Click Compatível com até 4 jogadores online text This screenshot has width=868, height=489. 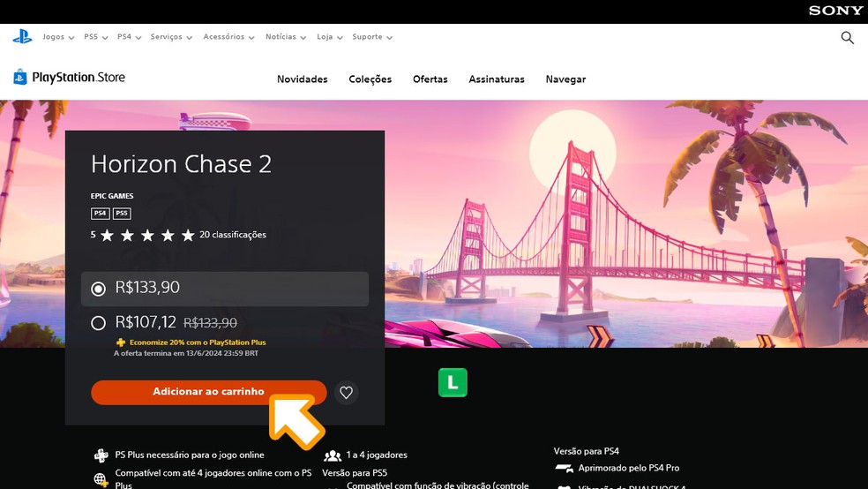(x=213, y=478)
